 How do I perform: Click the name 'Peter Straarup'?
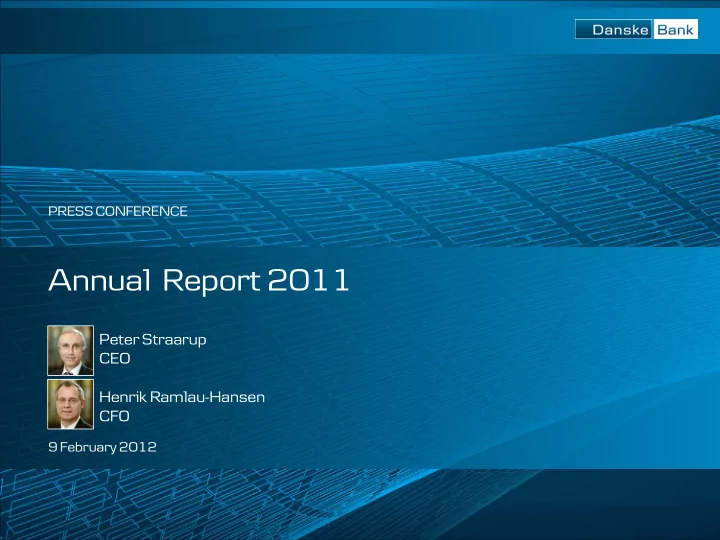[x=153, y=340]
